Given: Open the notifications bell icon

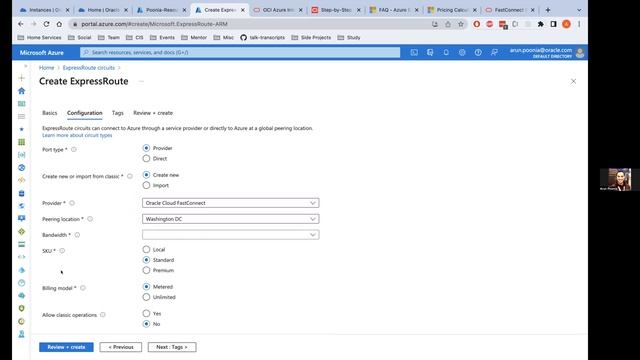Looking at the screenshot, I should pyautogui.click(x=446, y=52).
